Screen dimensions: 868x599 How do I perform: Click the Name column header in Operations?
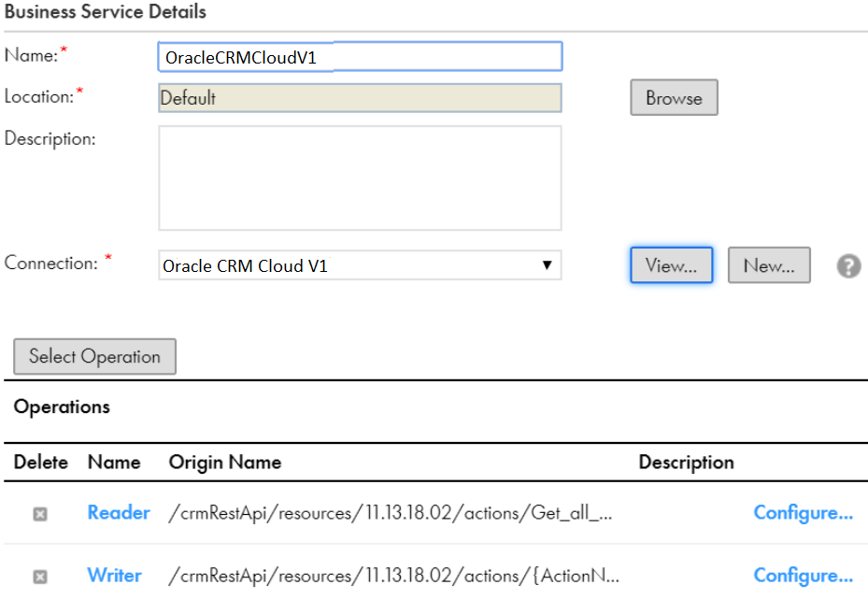pyautogui.click(x=114, y=463)
